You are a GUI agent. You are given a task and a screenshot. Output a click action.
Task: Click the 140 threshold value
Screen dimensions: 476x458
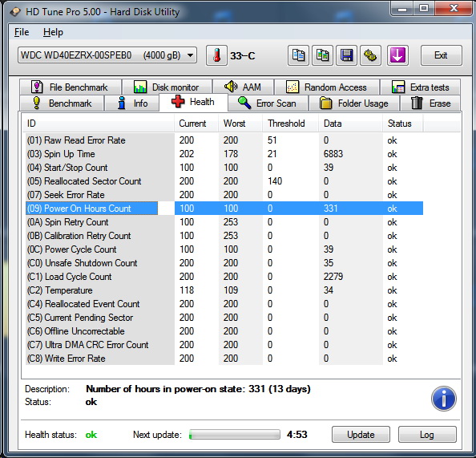coord(275,181)
